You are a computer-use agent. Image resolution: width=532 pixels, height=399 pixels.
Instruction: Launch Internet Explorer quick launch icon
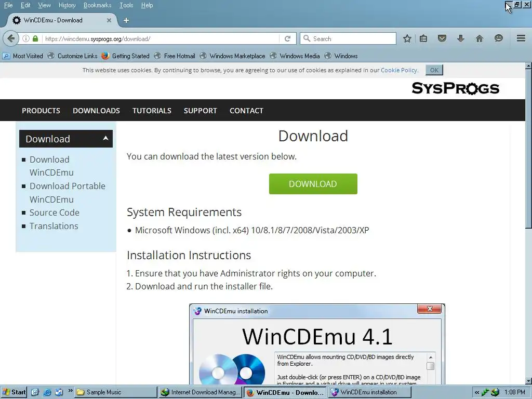click(47, 392)
